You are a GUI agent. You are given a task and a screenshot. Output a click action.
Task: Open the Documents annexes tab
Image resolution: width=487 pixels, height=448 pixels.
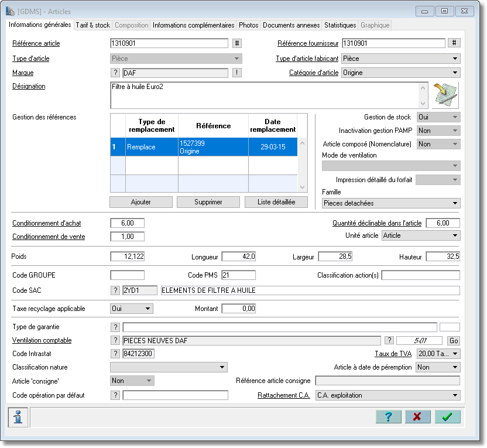pyautogui.click(x=291, y=25)
